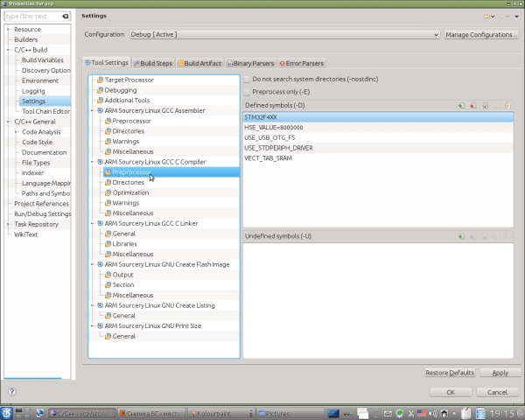Switch to the Tool Settings tab
525x420 pixels.
(x=107, y=63)
